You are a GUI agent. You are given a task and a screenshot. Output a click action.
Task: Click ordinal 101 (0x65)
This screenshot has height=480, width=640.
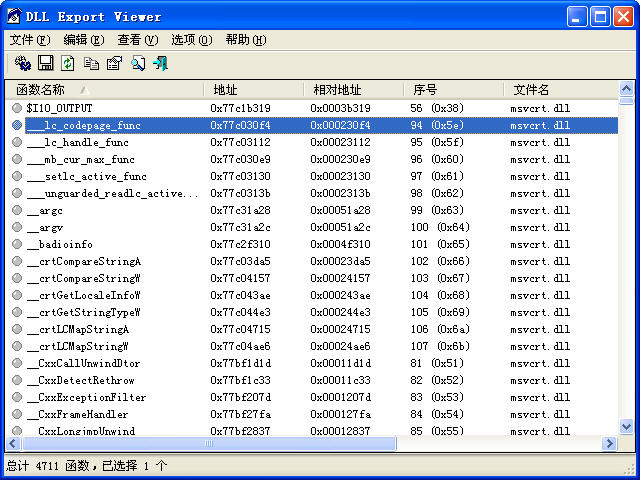coord(440,244)
